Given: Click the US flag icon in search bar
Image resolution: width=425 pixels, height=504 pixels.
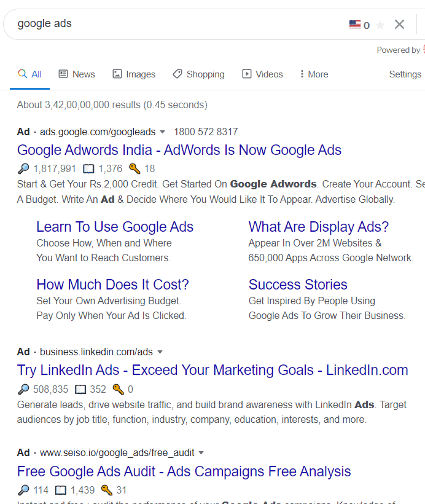Looking at the screenshot, I should [x=354, y=25].
